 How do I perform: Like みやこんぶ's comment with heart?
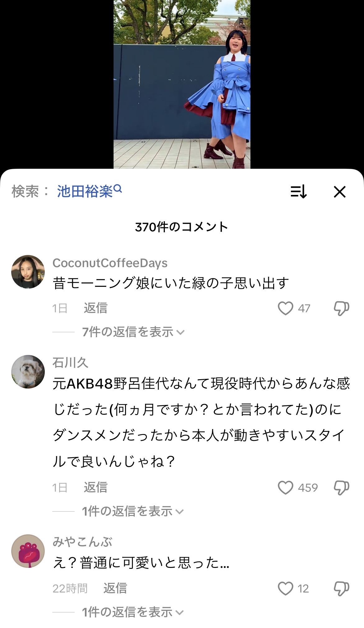tap(285, 588)
